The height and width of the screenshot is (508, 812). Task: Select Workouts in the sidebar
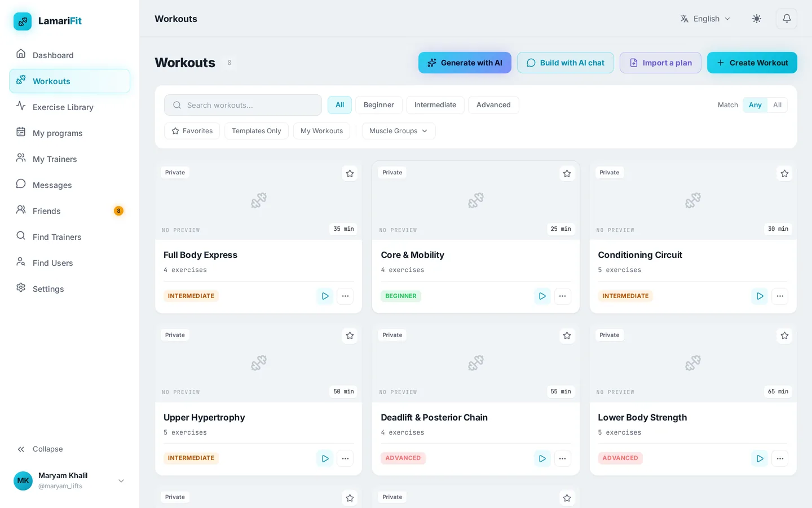tap(69, 81)
